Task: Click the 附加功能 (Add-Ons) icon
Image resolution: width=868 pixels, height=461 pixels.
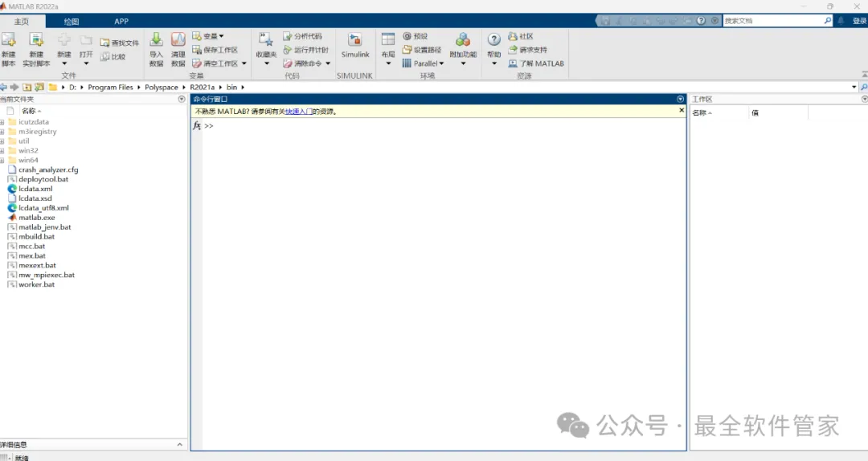Action: [x=463, y=40]
